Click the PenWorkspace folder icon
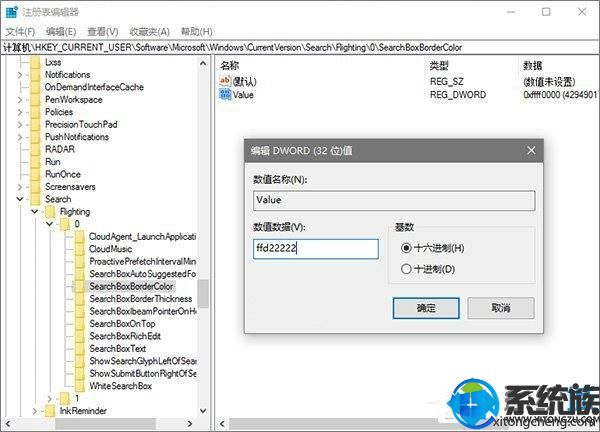Viewport: 600px width, 432px height. 36,99
